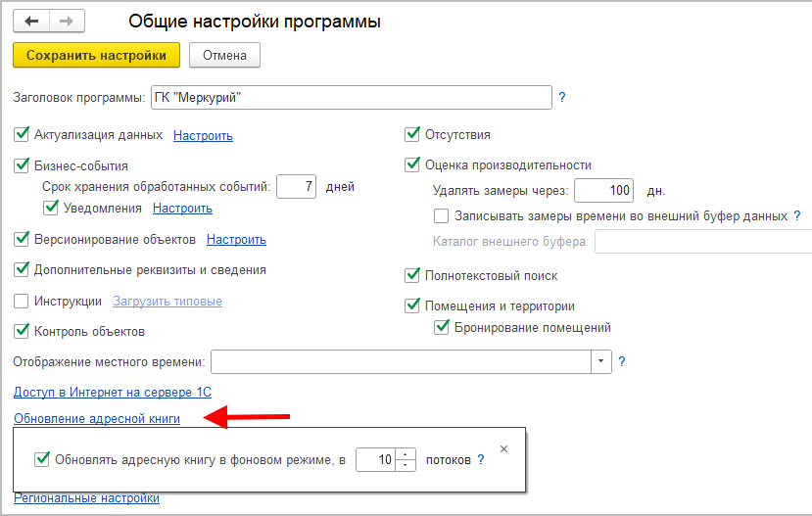Open Региональные настройки link

tap(86, 498)
